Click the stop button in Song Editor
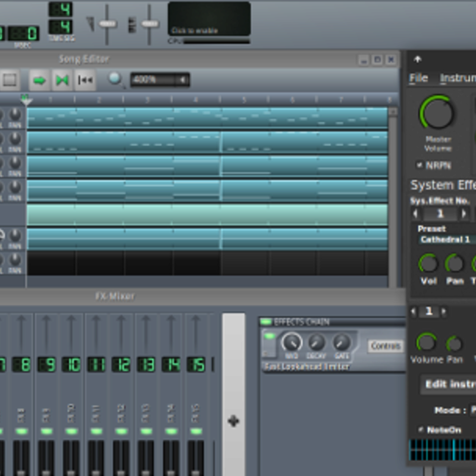Image resolution: width=476 pixels, height=476 pixels. click(x=10, y=80)
